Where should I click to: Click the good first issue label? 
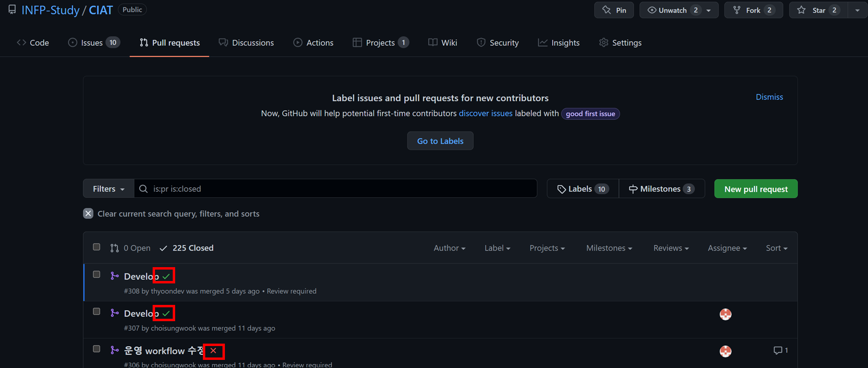pyautogui.click(x=590, y=114)
